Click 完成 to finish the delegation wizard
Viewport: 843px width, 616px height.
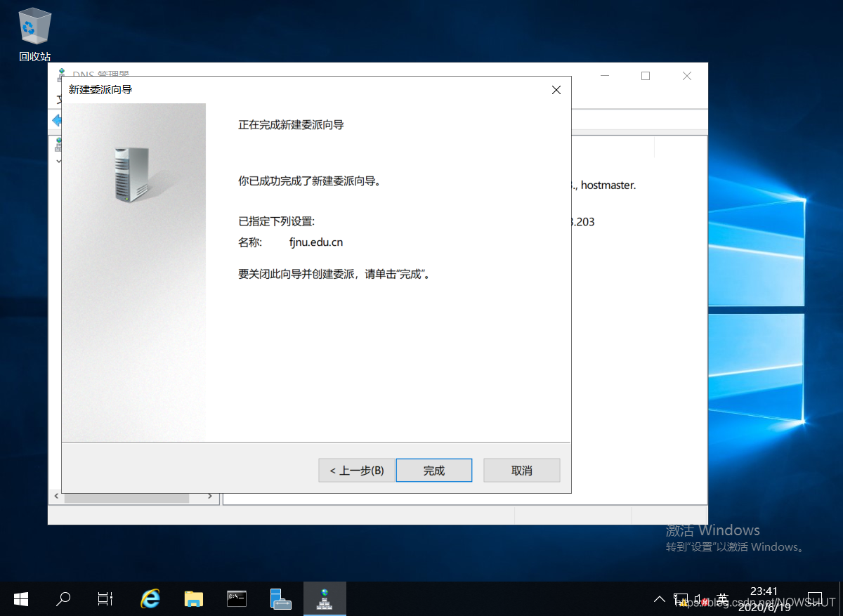point(433,470)
